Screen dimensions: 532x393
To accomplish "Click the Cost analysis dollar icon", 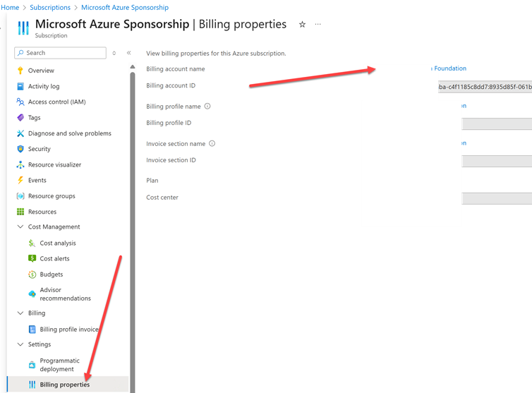I will (x=32, y=243).
